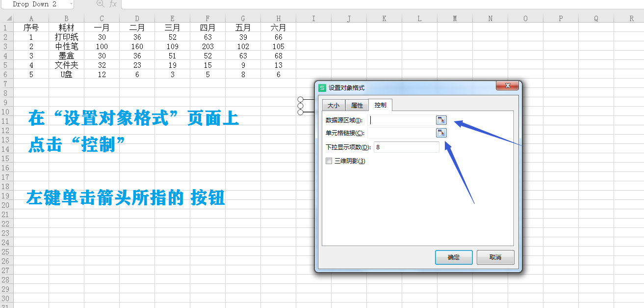Click cell with value 13
644x308 pixels.
pyautogui.click(x=278, y=65)
